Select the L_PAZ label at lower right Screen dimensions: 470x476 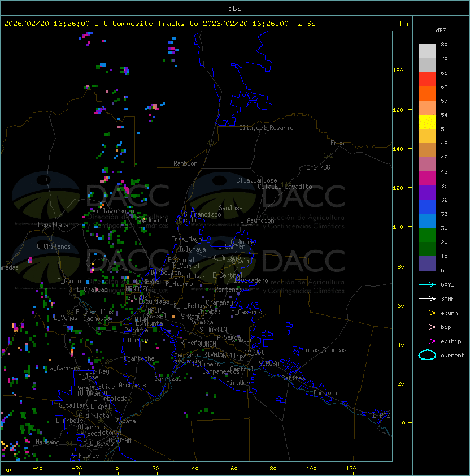(x=381, y=416)
